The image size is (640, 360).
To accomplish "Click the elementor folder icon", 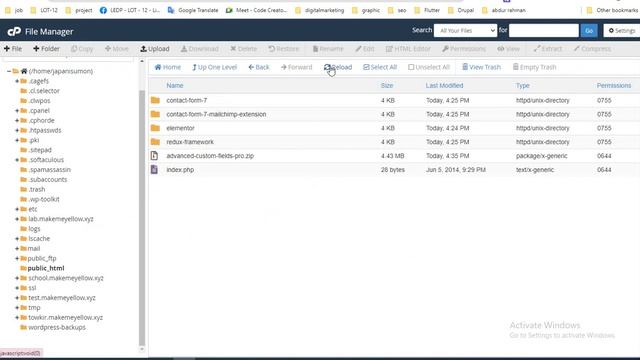I will pos(155,128).
